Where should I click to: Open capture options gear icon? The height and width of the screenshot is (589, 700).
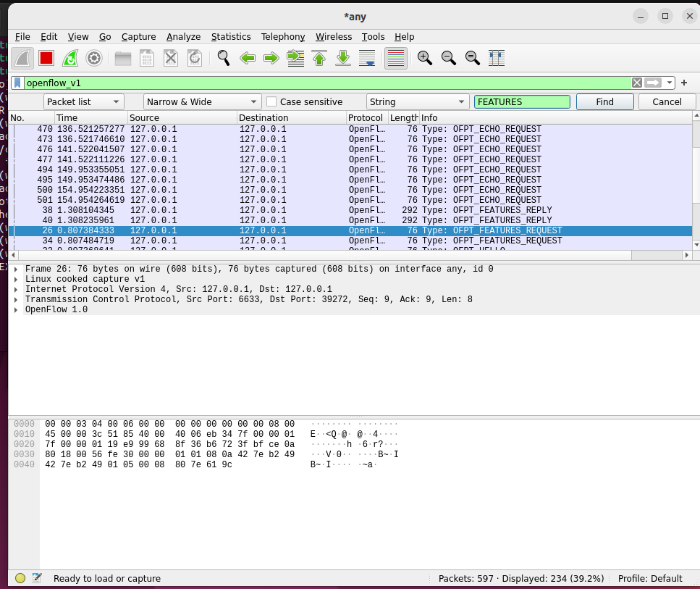(x=94, y=58)
